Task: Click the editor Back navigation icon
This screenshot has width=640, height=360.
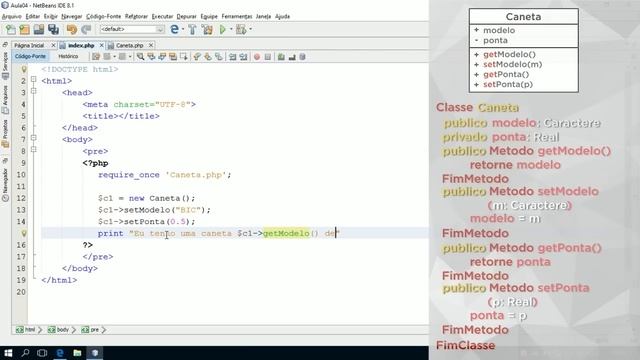Action: click(107, 57)
